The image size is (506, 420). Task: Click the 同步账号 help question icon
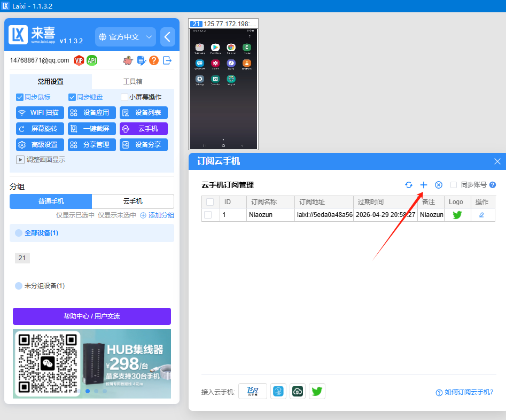(493, 185)
